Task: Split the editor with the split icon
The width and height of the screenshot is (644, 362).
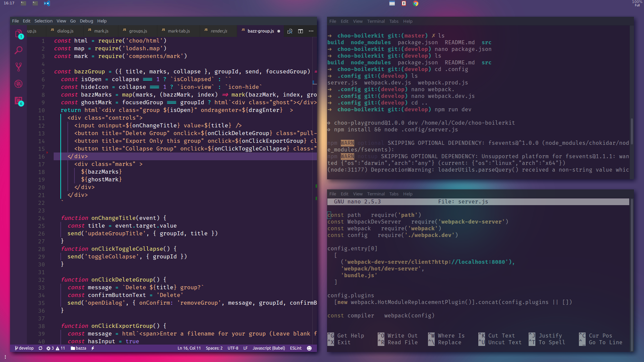Action: click(301, 31)
